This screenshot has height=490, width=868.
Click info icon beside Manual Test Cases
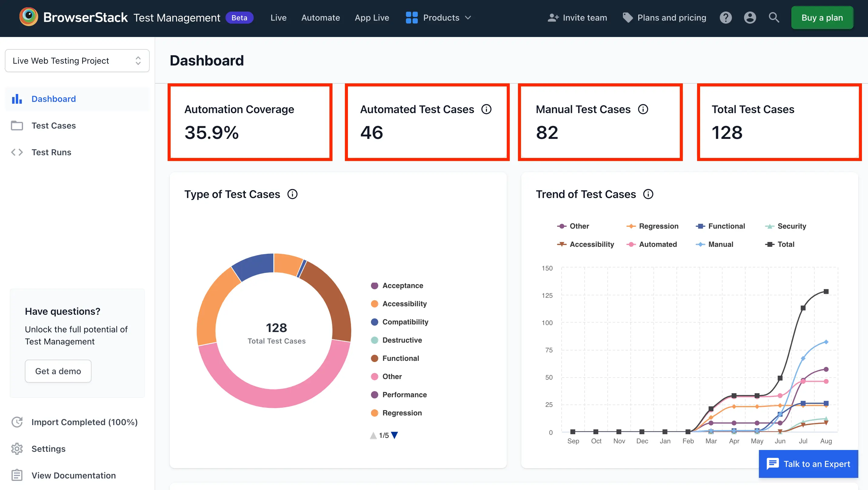click(643, 109)
